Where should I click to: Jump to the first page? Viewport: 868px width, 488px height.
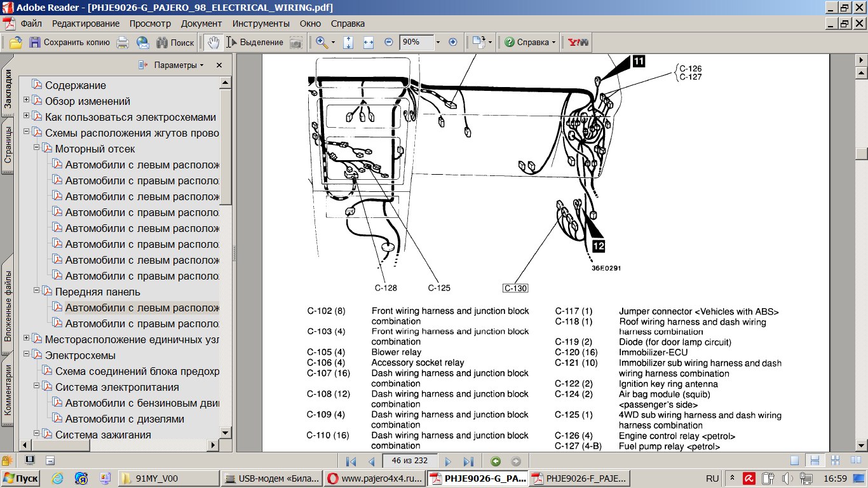pyautogui.click(x=351, y=461)
